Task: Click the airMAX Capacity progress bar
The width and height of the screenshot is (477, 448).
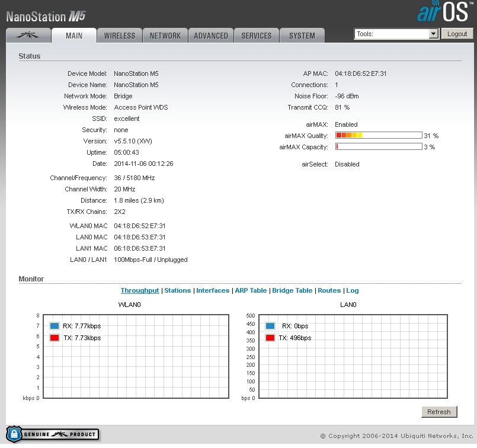Action: pos(379,146)
